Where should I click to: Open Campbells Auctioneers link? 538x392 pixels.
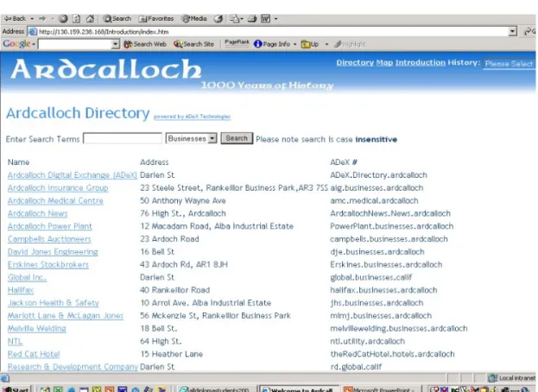pyautogui.click(x=49, y=239)
